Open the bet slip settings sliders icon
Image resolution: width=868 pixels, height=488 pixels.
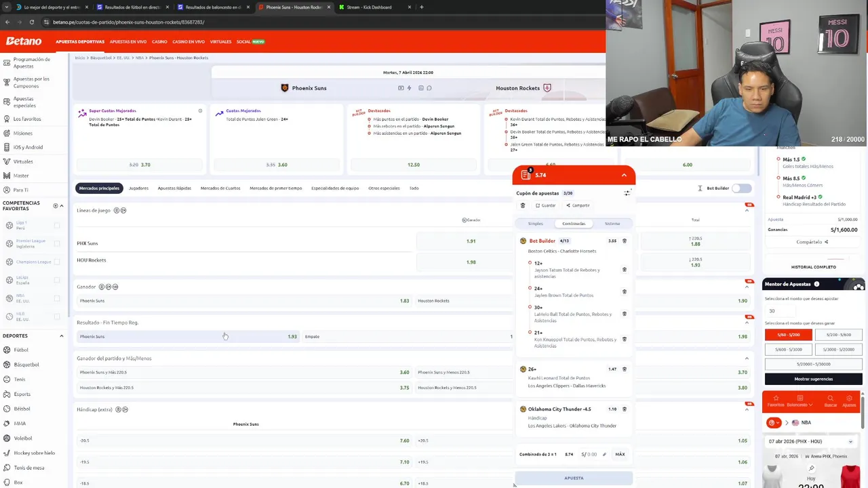(x=627, y=193)
